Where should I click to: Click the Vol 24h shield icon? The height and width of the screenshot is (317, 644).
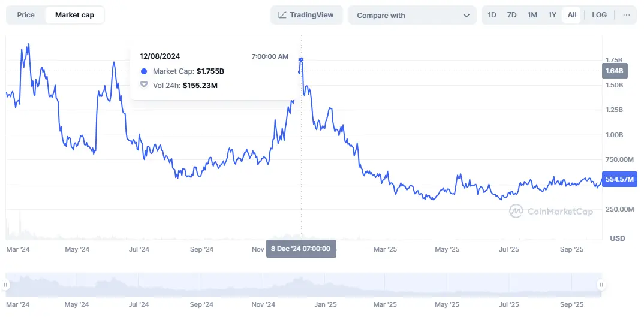pyautogui.click(x=144, y=86)
